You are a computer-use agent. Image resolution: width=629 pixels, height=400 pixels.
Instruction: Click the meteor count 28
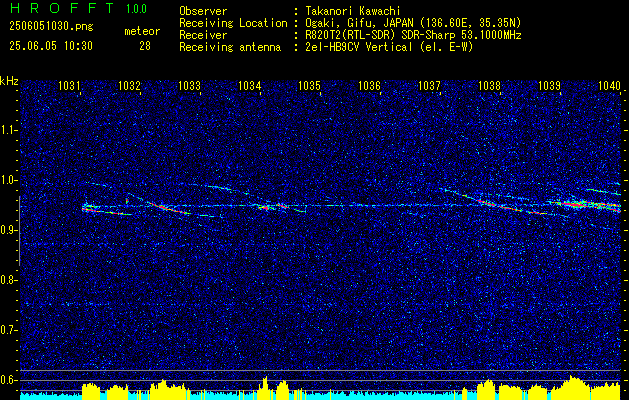145,46
